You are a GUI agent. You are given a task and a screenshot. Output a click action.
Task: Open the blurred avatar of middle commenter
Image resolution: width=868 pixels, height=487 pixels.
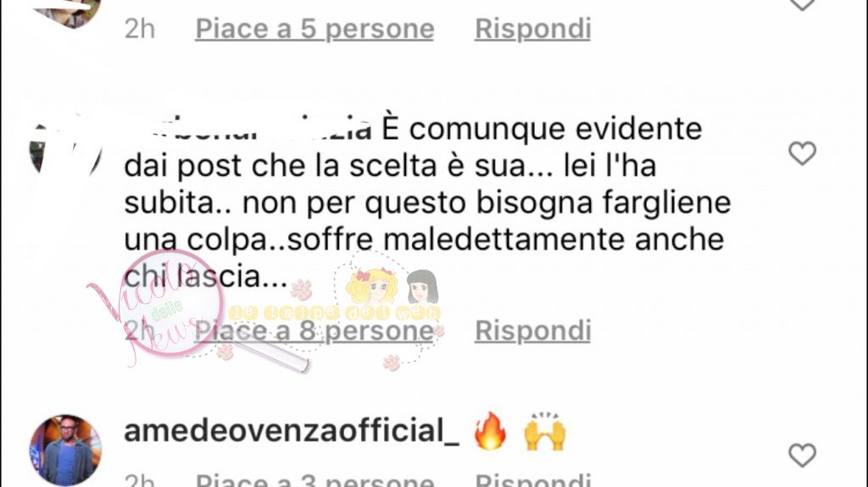(x=65, y=147)
